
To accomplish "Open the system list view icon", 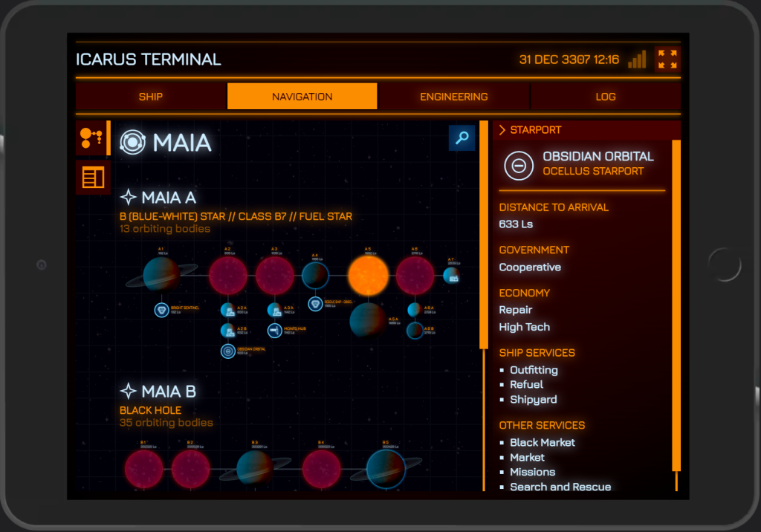I will 93,177.
